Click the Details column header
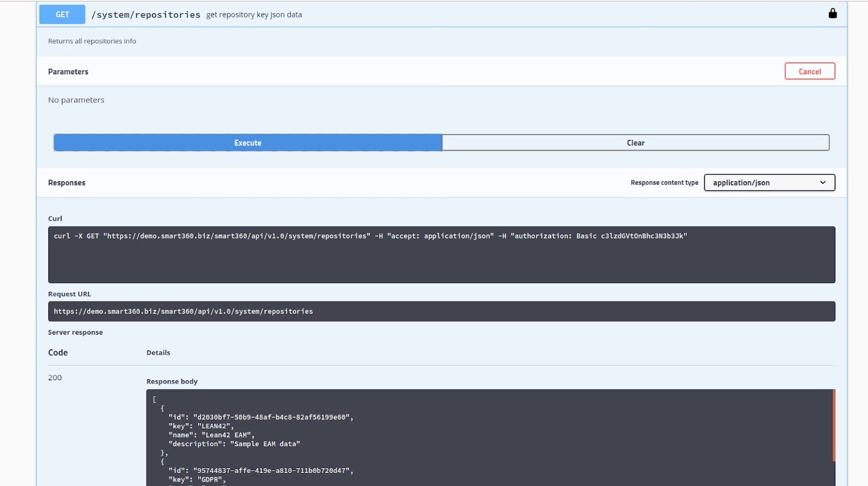 coord(158,353)
